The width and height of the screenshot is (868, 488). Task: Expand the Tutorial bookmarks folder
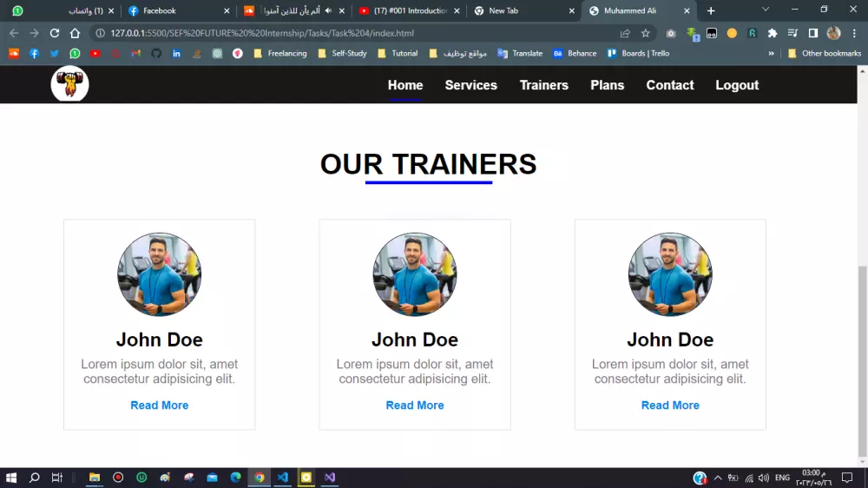398,54
